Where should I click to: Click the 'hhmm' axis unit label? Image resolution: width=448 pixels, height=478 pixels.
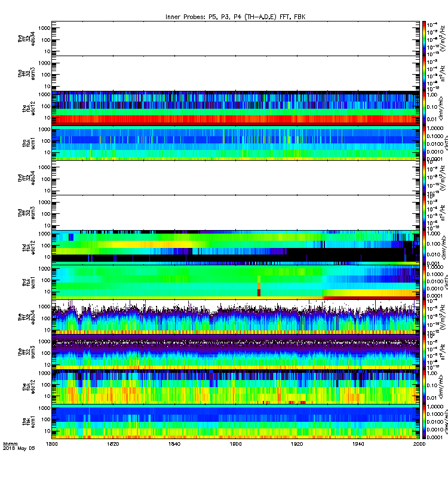(10, 444)
